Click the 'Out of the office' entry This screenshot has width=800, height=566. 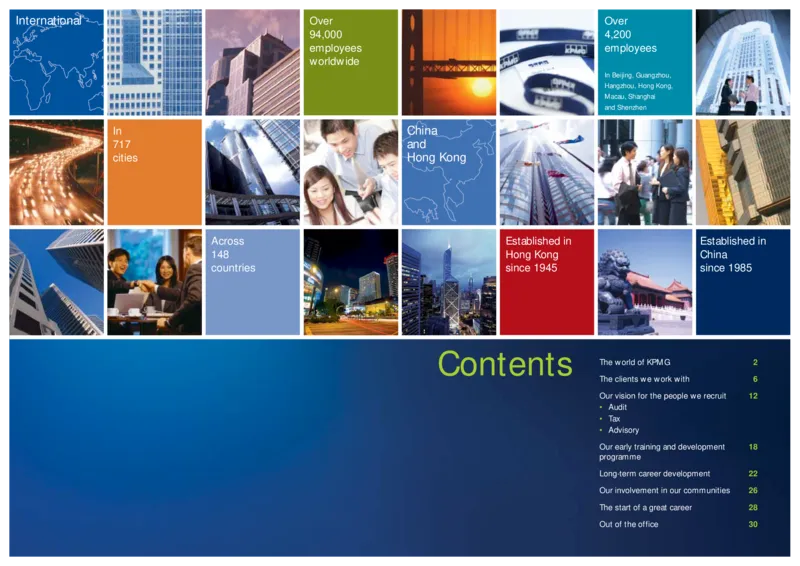tap(629, 524)
